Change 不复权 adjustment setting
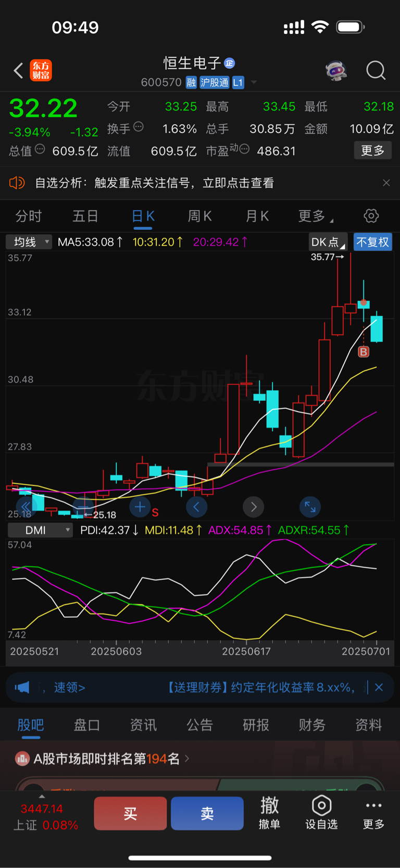The height and width of the screenshot is (868, 400). (x=373, y=242)
